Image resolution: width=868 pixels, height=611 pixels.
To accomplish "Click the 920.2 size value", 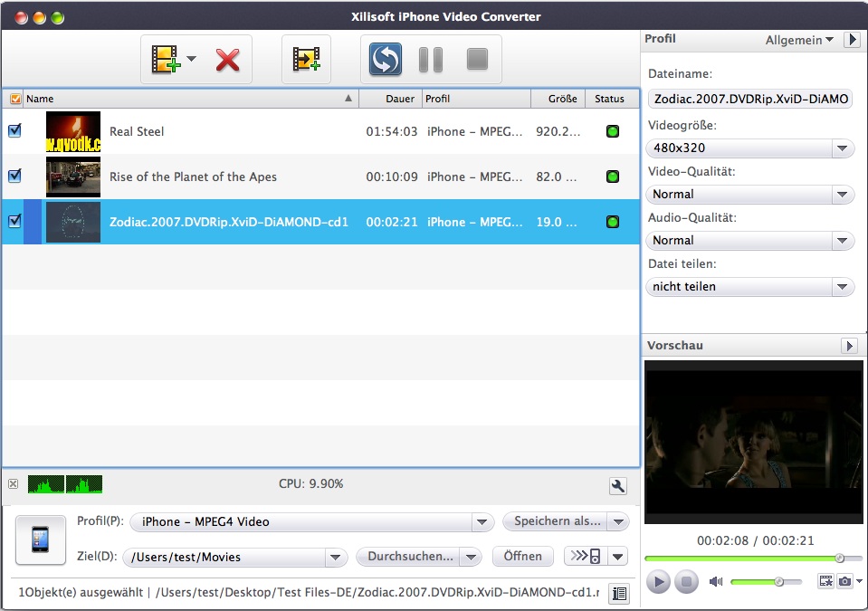I will [558, 132].
